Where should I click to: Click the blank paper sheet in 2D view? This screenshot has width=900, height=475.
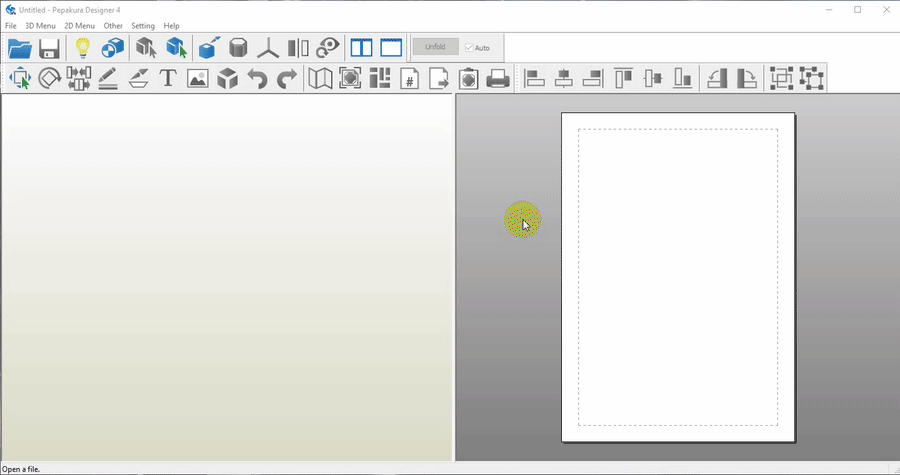click(x=678, y=277)
